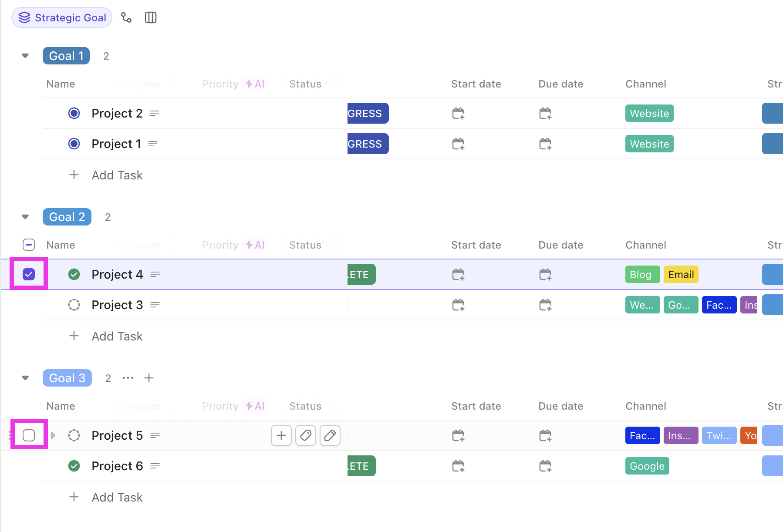Screen dimensions: 783x532
Task: Collapse the Goal 3 group
Action: 25,377
